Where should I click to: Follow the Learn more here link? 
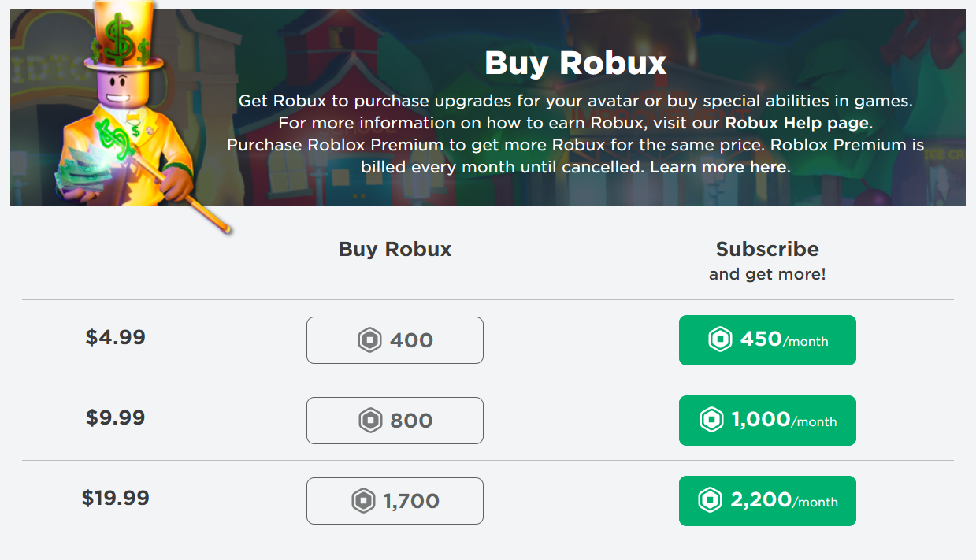tap(718, 167)
